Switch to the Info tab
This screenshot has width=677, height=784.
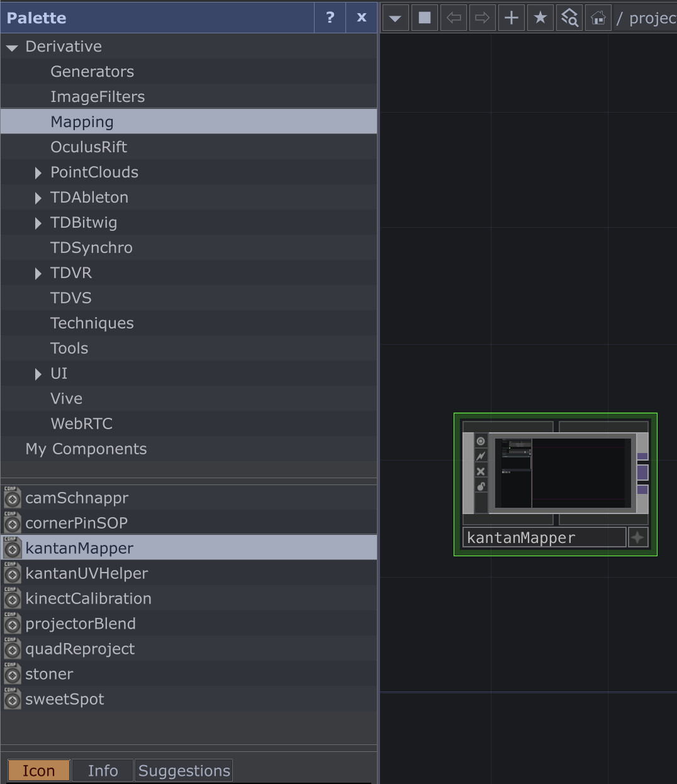click(x=103, y=771)
